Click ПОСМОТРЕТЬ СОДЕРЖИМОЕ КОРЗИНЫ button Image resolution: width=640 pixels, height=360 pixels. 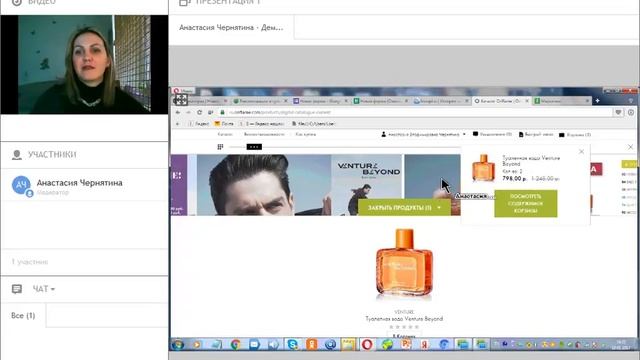(x=526, y=204)
